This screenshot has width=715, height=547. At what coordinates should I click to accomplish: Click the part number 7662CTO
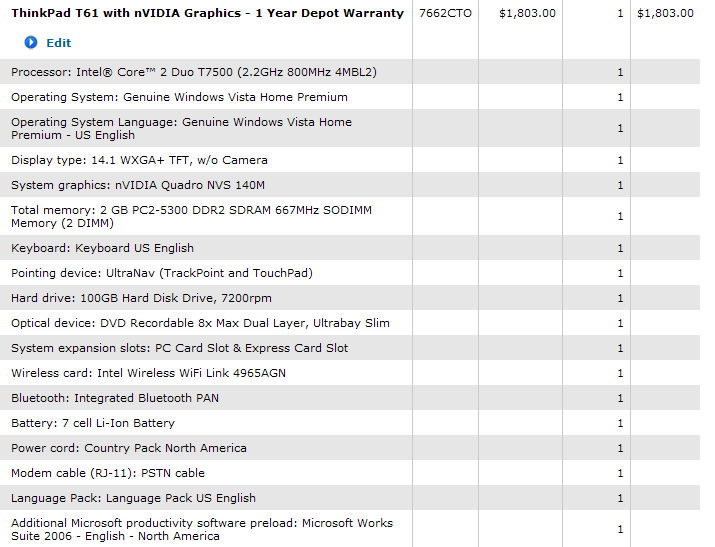[x=446, y=13]
